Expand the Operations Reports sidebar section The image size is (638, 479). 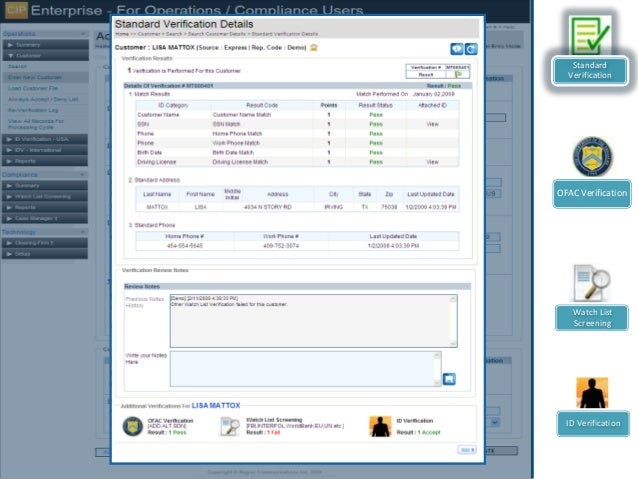coord(45,161)
